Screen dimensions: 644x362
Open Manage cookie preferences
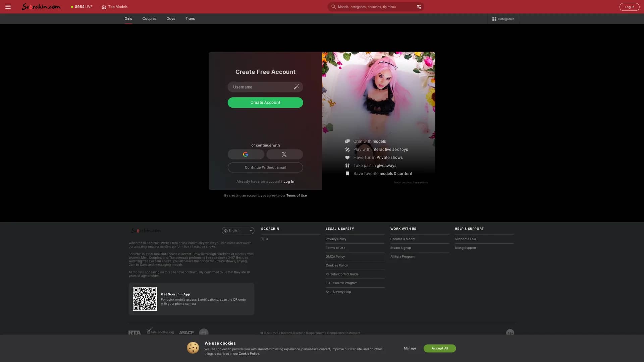pyautogui.click(x=410, y=349)
